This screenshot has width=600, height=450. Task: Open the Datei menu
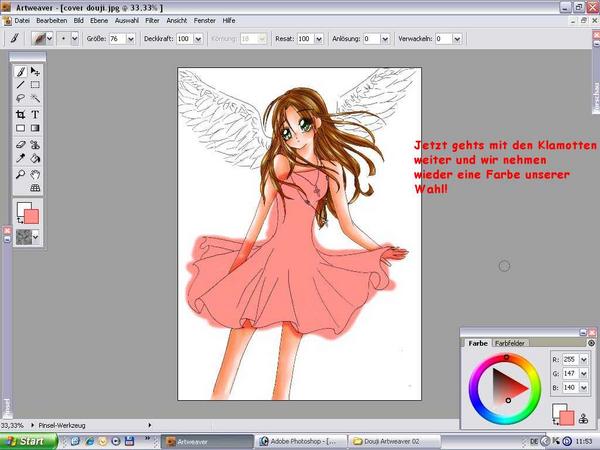pos(22,21)
